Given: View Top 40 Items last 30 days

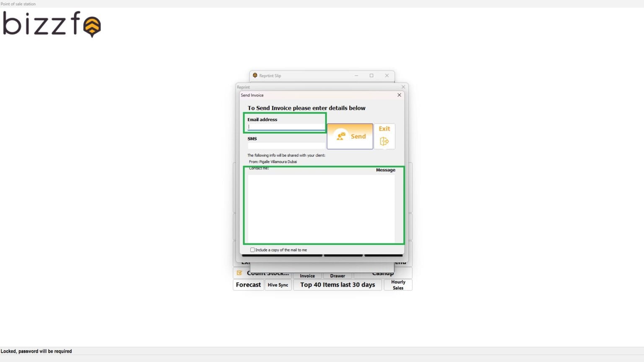Looking at the screenshot, I should 337,284.
